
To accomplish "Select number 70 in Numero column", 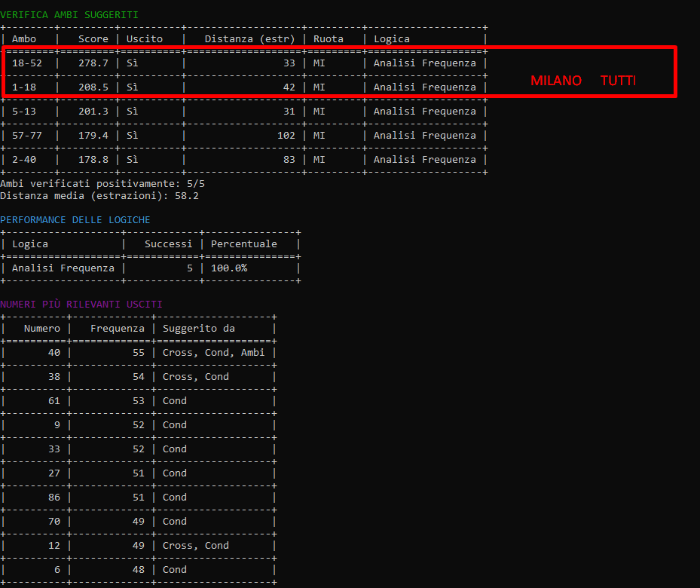I will pos(54,521).
